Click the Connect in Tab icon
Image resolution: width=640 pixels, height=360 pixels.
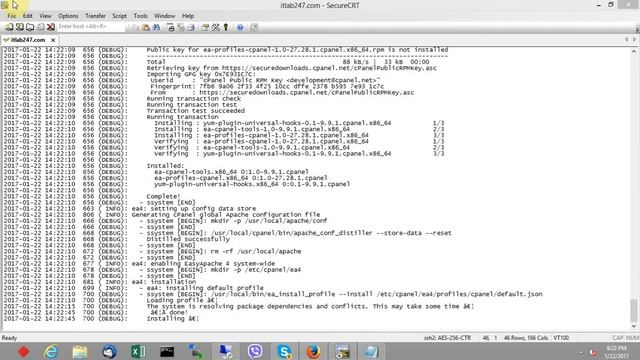click(x=30, y=27)
